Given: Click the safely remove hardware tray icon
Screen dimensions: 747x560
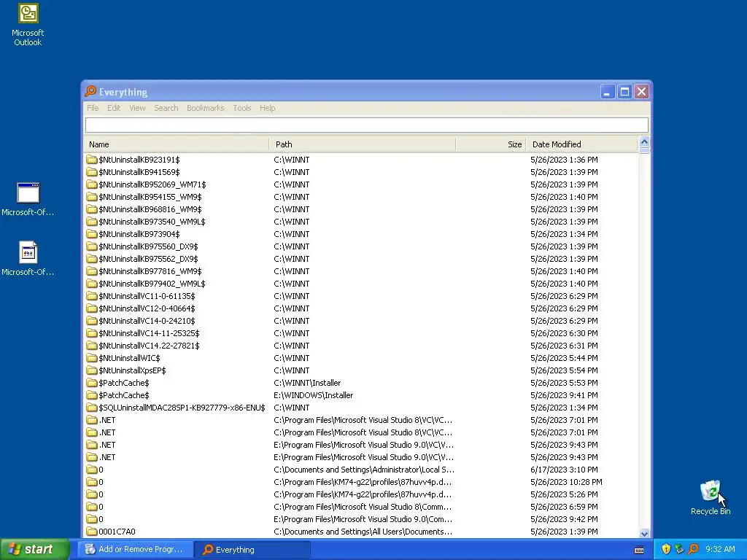Looking at the screenshot, I should 679,549.
